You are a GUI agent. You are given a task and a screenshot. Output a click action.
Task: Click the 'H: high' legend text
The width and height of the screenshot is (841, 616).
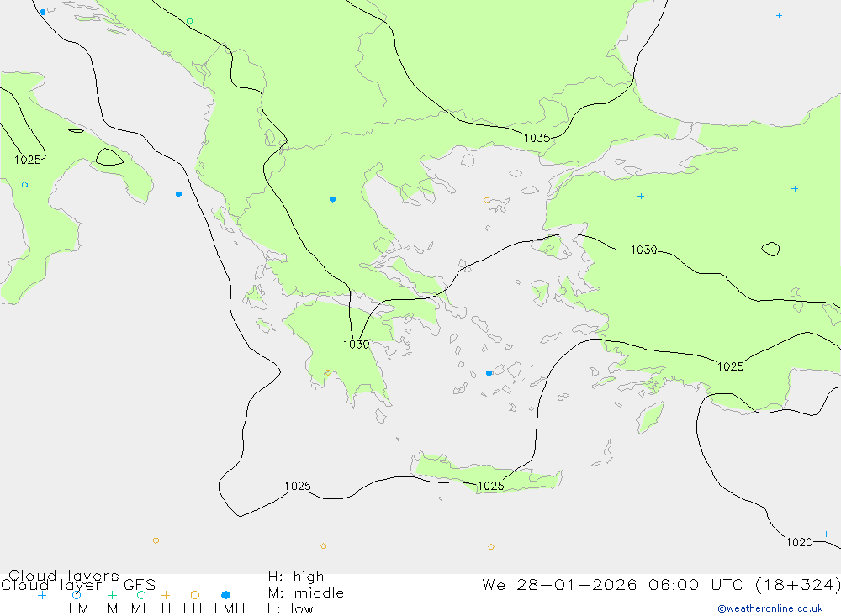[x=296, y=577]
